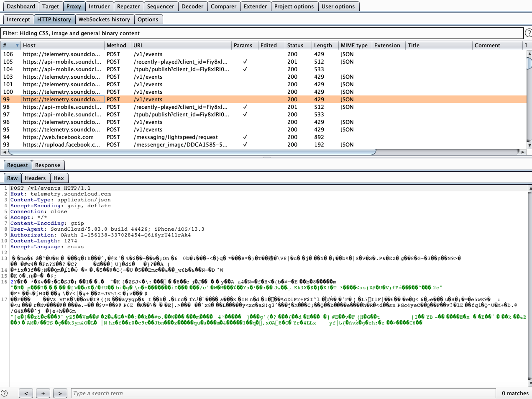
Task: Click the next match arrow button
Action: pyautogui.click(x=60, y=393)
